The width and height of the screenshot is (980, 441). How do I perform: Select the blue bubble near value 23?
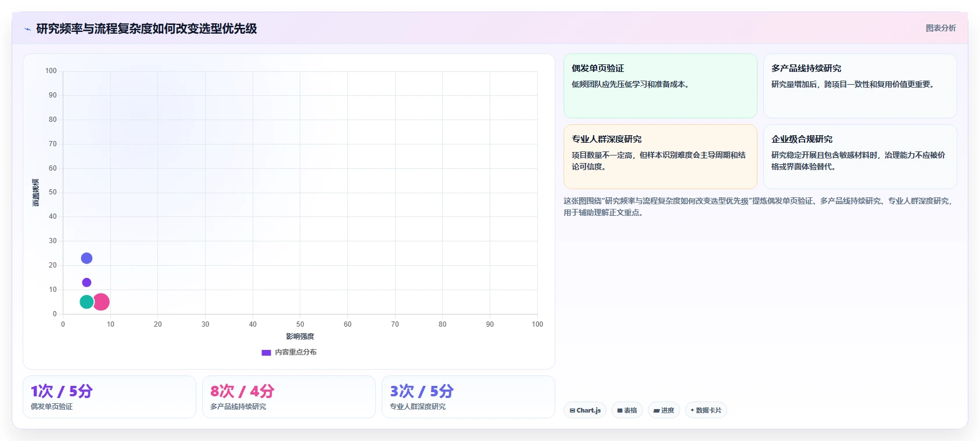87,258
